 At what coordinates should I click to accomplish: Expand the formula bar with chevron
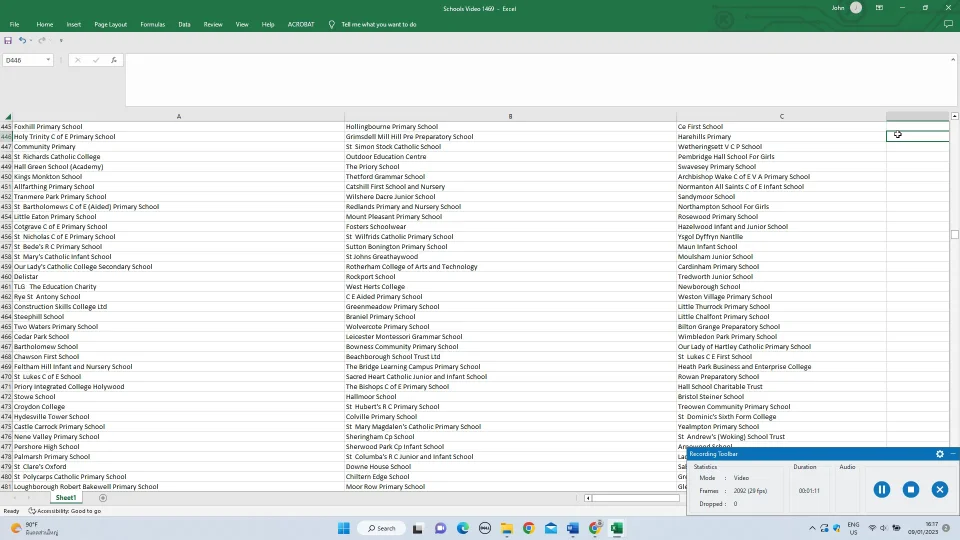(x=953, y=60)
